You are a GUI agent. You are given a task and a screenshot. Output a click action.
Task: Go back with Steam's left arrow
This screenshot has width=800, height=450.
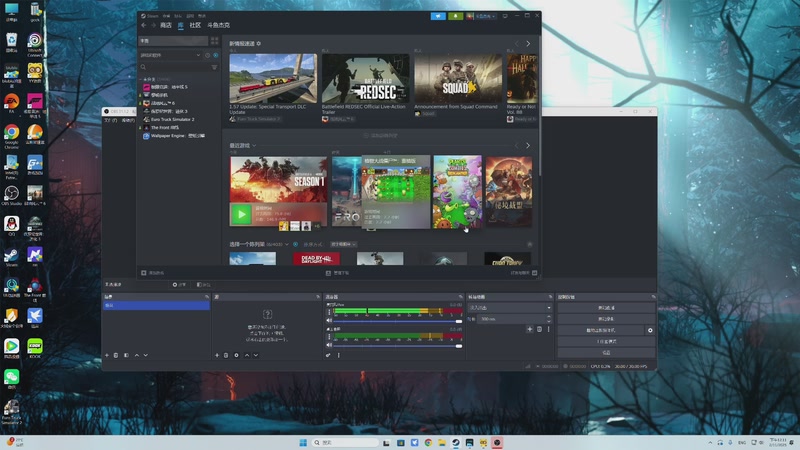point(144,25)
